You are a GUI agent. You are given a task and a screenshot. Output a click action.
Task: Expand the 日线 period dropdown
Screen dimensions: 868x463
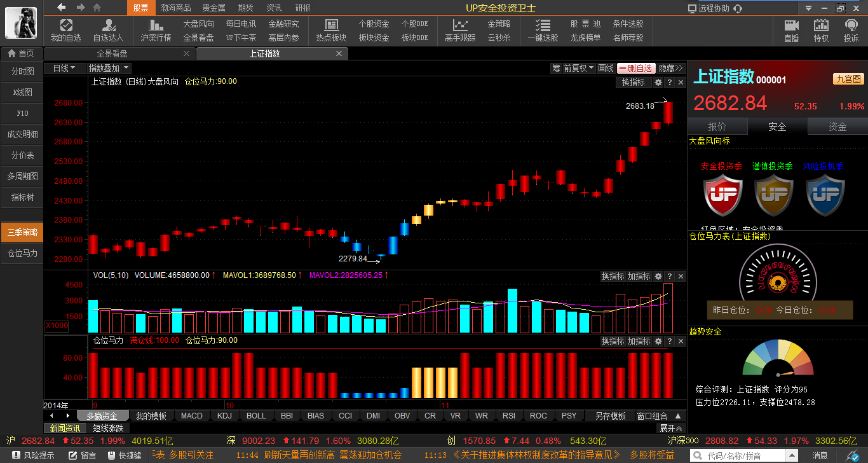pyautogui.click(x=64, y=68)
